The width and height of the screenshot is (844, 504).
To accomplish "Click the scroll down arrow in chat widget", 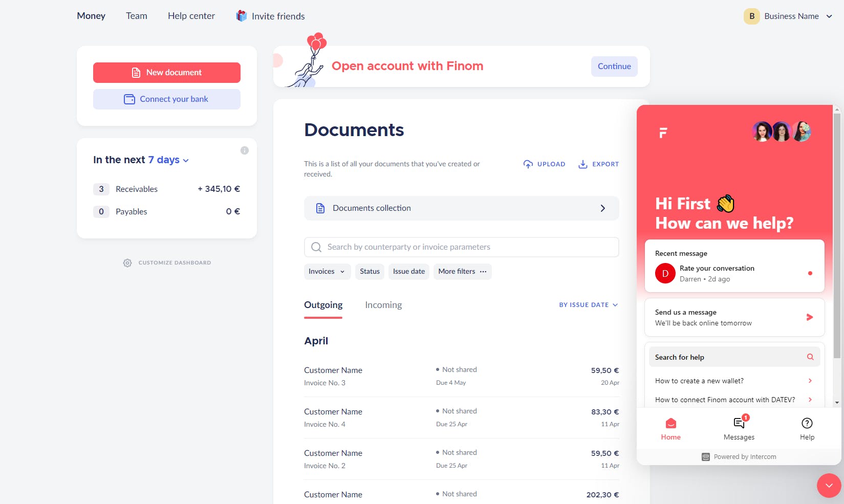I will (x=837, y=403).
